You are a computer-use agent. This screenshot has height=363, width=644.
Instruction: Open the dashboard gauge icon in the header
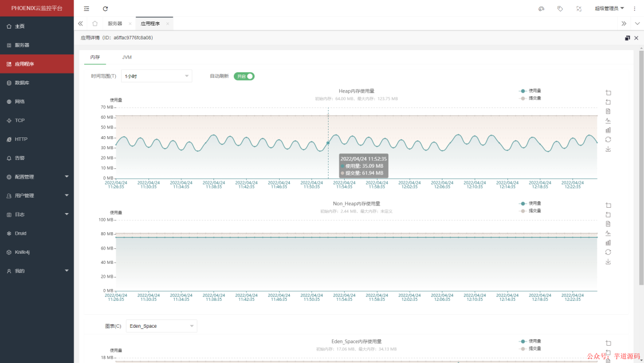tap(541, 8)
